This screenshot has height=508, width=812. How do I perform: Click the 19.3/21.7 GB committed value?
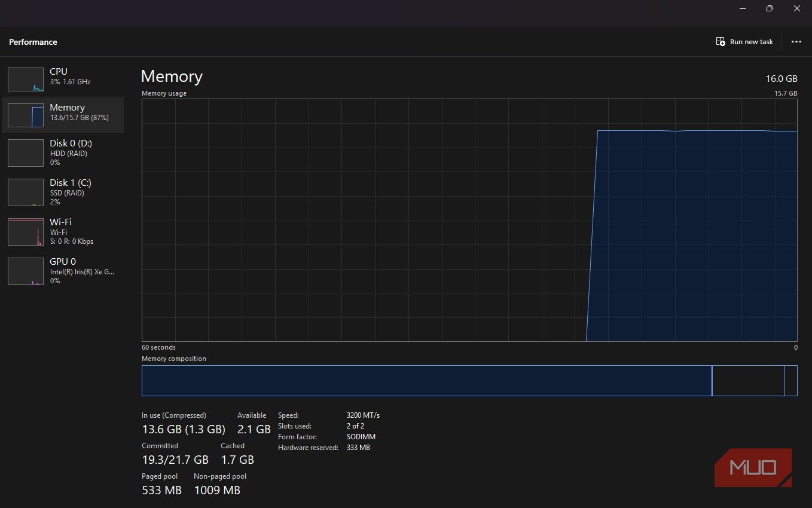(x=175, y=460)
